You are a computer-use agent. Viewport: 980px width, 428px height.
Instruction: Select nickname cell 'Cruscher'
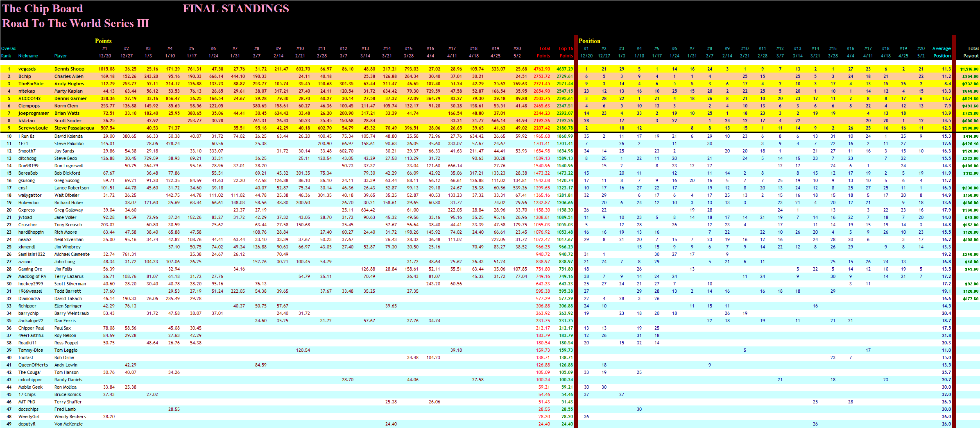pyautogui.click(x=27, y=225)
